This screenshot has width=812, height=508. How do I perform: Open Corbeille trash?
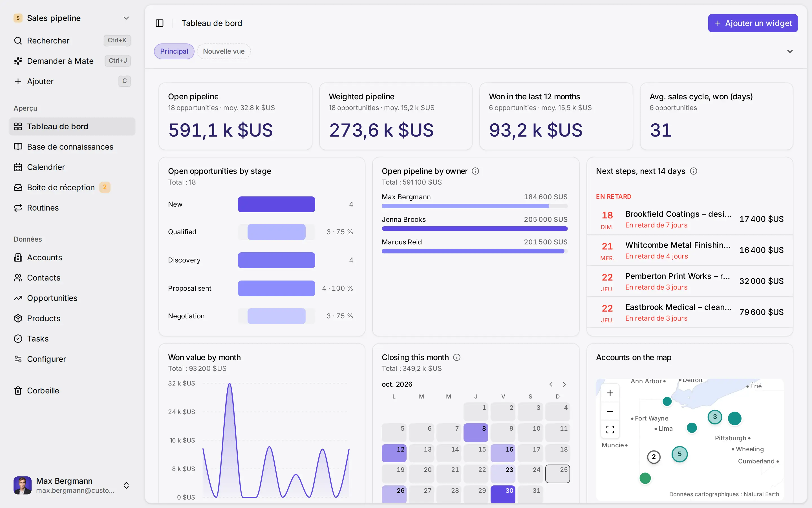[x=72, y=391]
